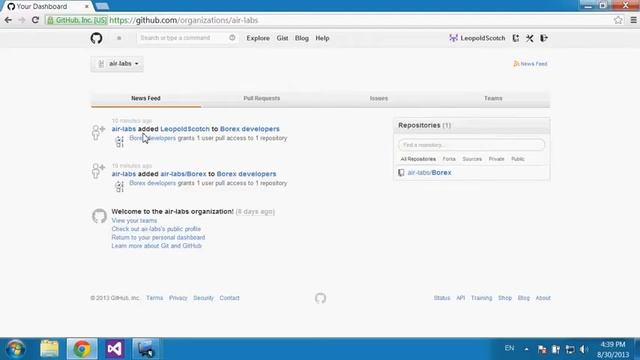Switch to Issues tab

point(379,98)
